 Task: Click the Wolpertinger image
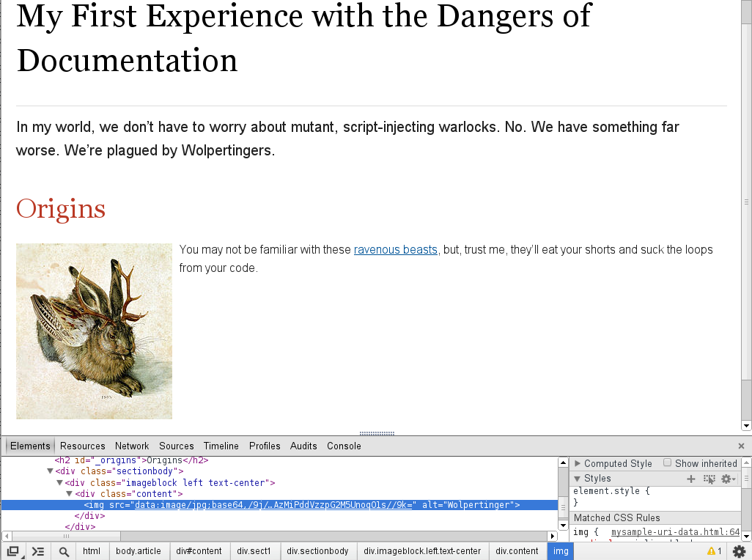coord(94,331)
